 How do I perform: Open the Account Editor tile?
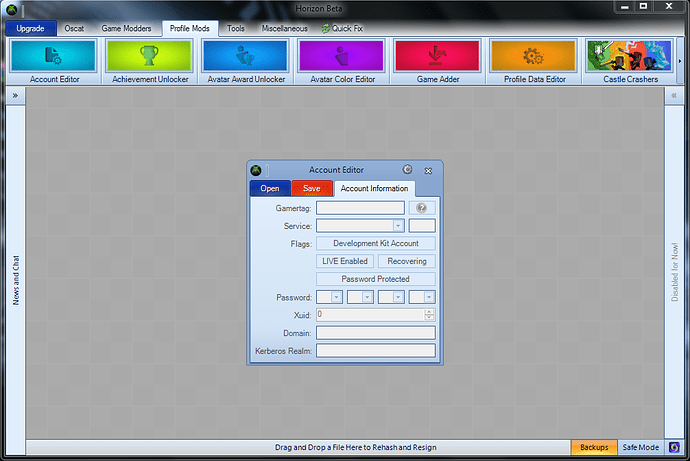[53, 61]
